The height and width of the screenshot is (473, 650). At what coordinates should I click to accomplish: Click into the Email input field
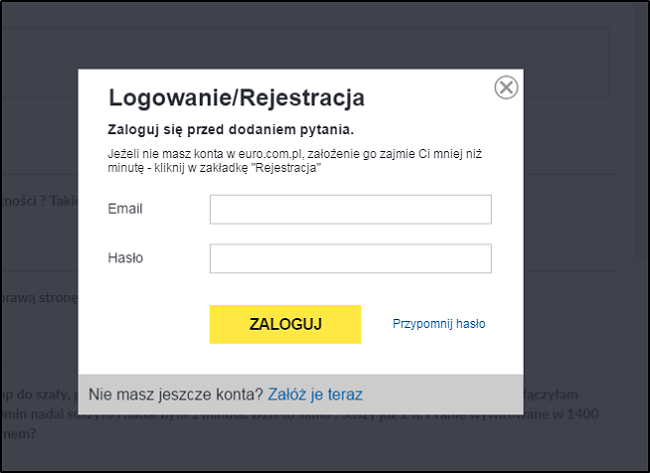coord(350,209)
